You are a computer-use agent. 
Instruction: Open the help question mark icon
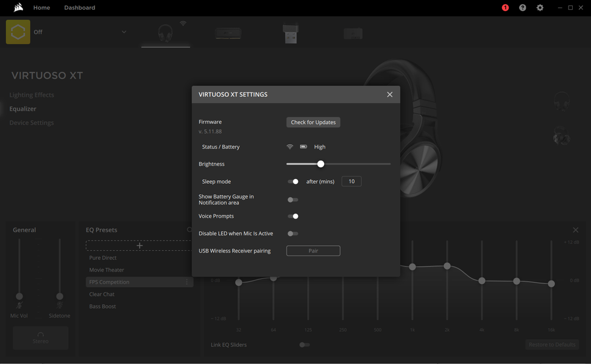tap(522, 7)
